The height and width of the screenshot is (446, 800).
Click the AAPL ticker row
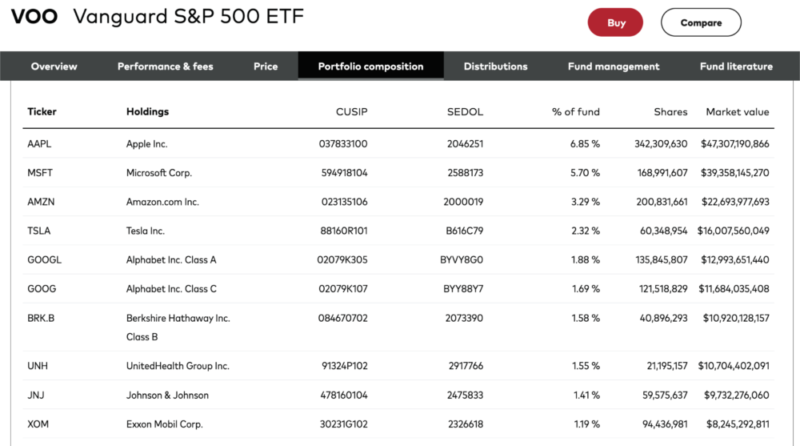pos(39,144)
